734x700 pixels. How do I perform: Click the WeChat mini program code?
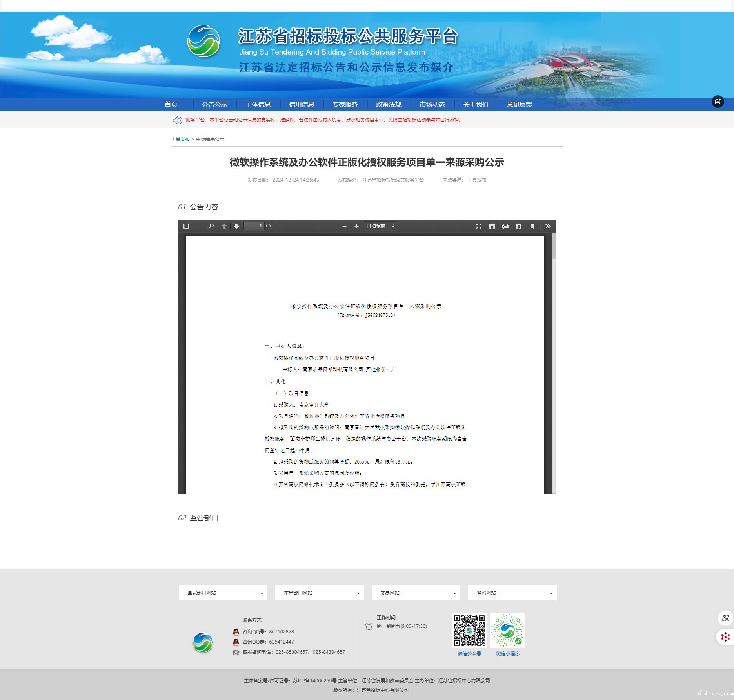(507, 630)
